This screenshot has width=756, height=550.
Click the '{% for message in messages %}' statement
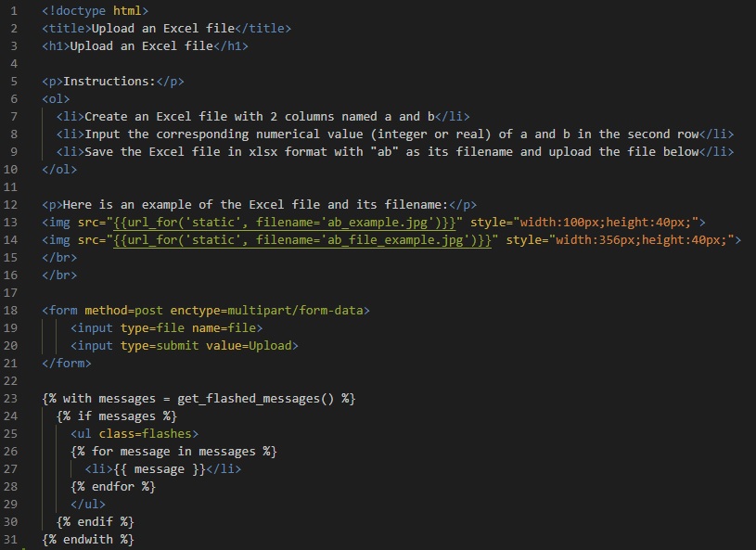point(173,452)
